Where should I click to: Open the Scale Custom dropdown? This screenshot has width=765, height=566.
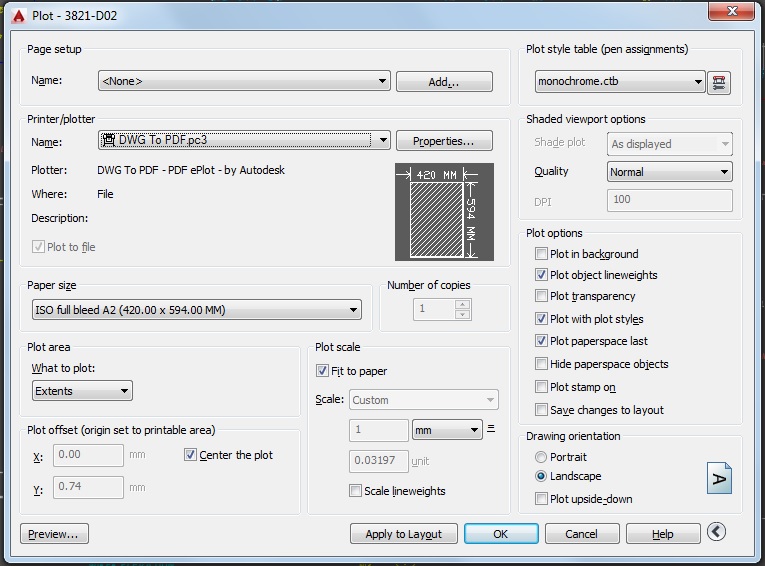(423, 400)
